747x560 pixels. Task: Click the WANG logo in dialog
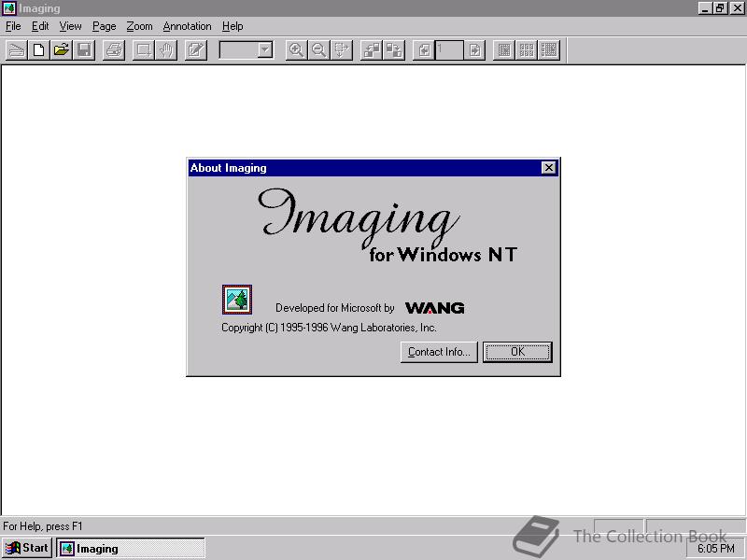[434, 308]
